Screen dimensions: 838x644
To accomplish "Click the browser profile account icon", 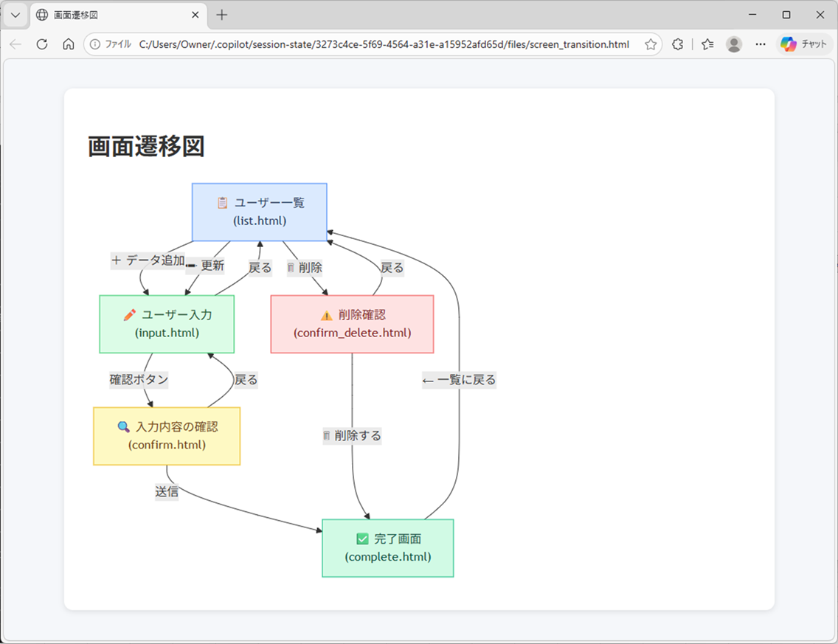I will pos(734,44).
